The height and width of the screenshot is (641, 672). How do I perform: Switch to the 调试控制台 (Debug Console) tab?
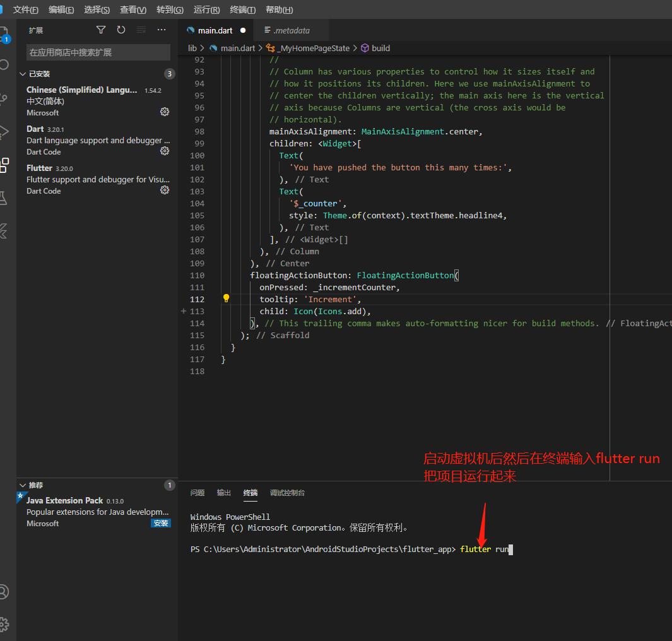point(288,493)
